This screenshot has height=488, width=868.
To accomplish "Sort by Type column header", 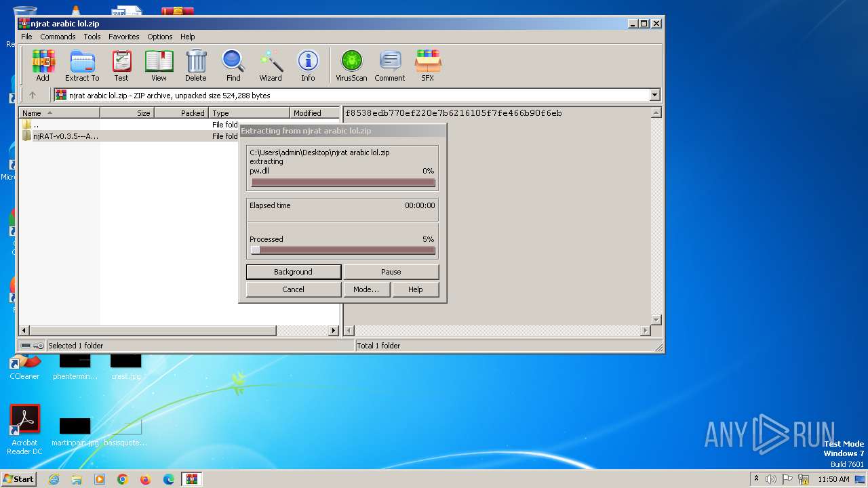I will point(250,113).
